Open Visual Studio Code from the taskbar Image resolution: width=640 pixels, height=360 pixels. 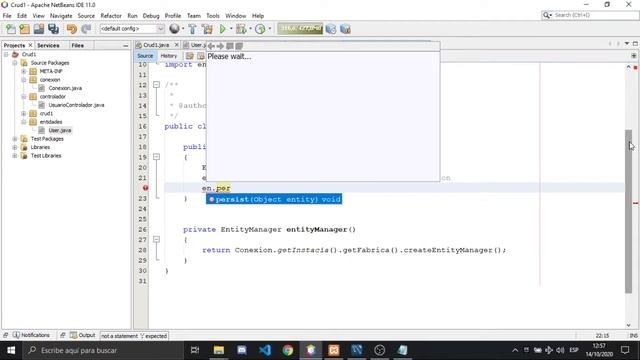pyautogui.click(x=265, y=350)
